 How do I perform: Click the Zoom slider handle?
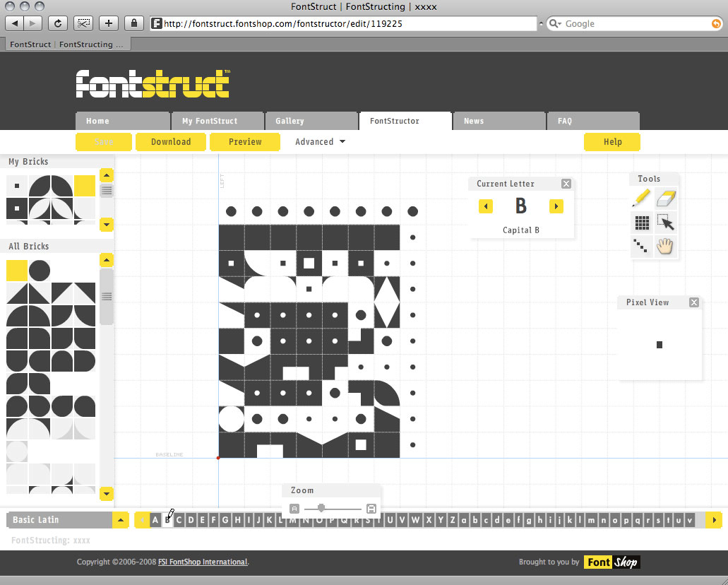322,508
